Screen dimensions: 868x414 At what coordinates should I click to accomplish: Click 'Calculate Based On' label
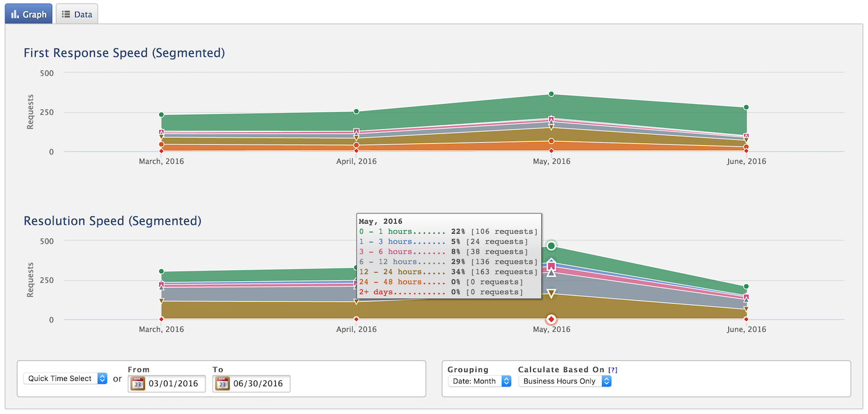(562, 370)
